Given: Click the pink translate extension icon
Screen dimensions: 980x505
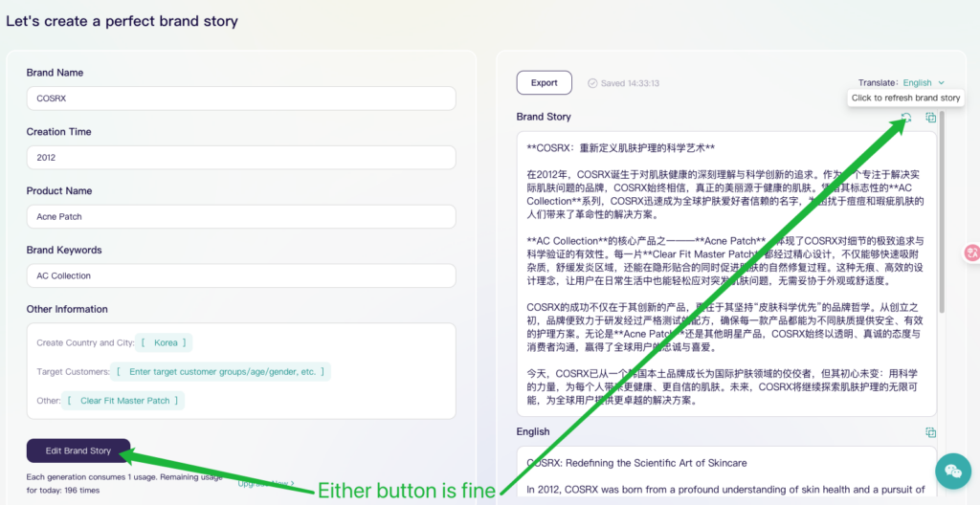Looking at the screenshot, I should (x=971, y=252).
